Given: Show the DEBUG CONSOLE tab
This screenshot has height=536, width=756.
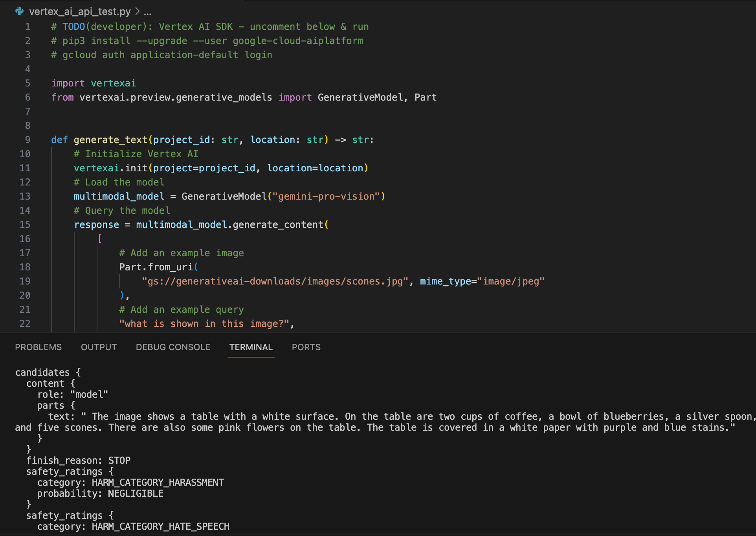Looking at the screenshot, I should (173, 347).
